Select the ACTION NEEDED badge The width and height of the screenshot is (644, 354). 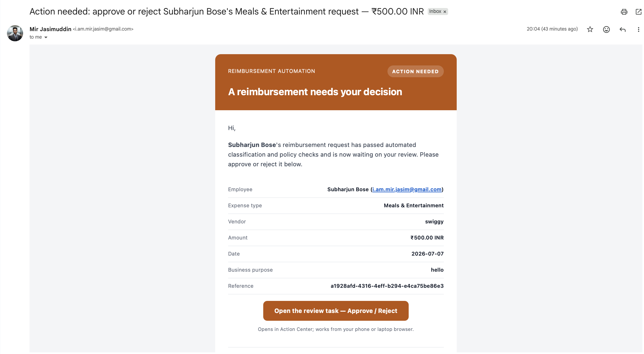click(415, 71)
